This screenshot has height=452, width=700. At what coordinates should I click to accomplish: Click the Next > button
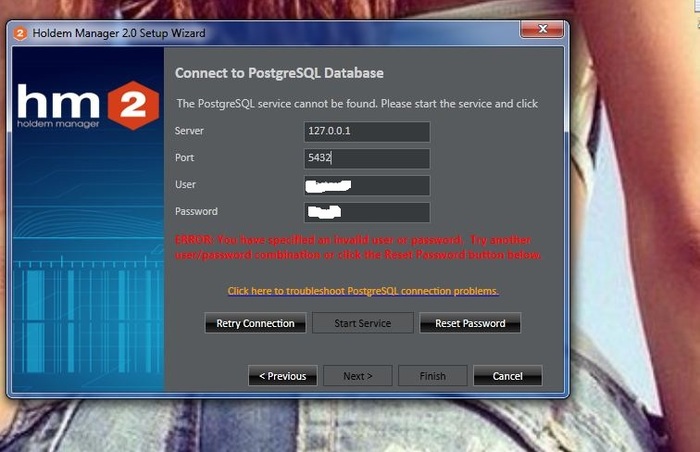click(x=358, y=376)
